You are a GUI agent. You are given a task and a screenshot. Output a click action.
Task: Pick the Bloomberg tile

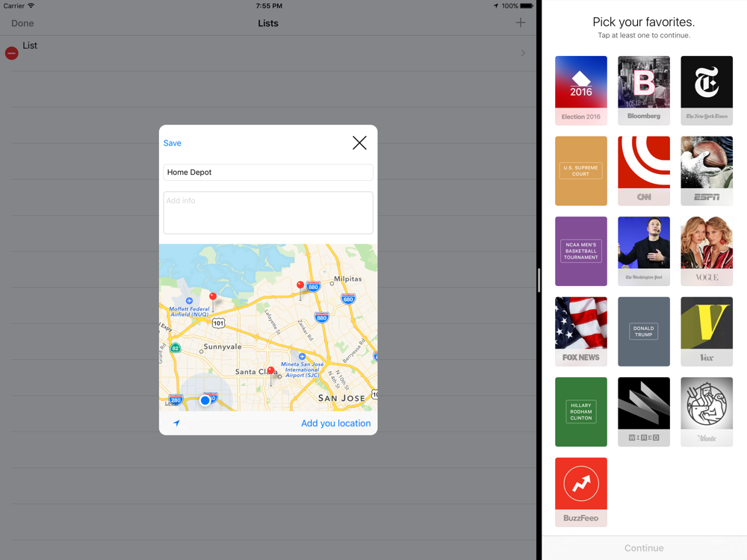(x=644, y=90)
